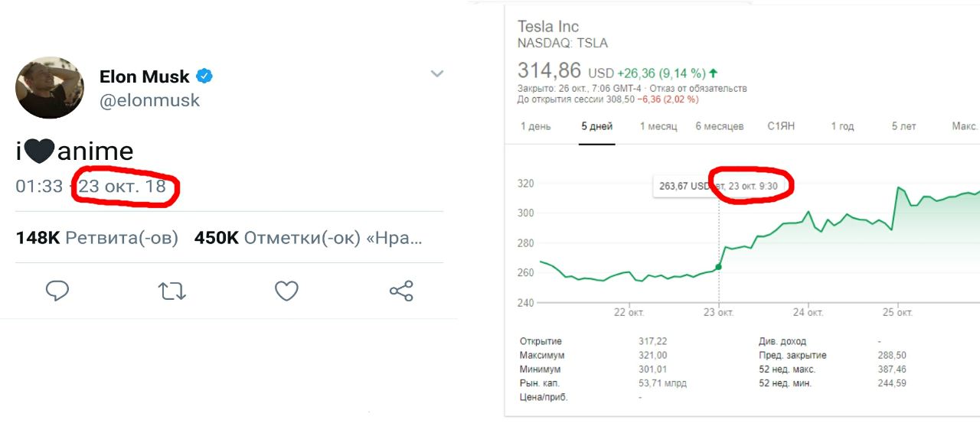The height and width of the screenshot is (423, 980).
Task: Click the retweet arrows icon
Action: tap(172, 291)
